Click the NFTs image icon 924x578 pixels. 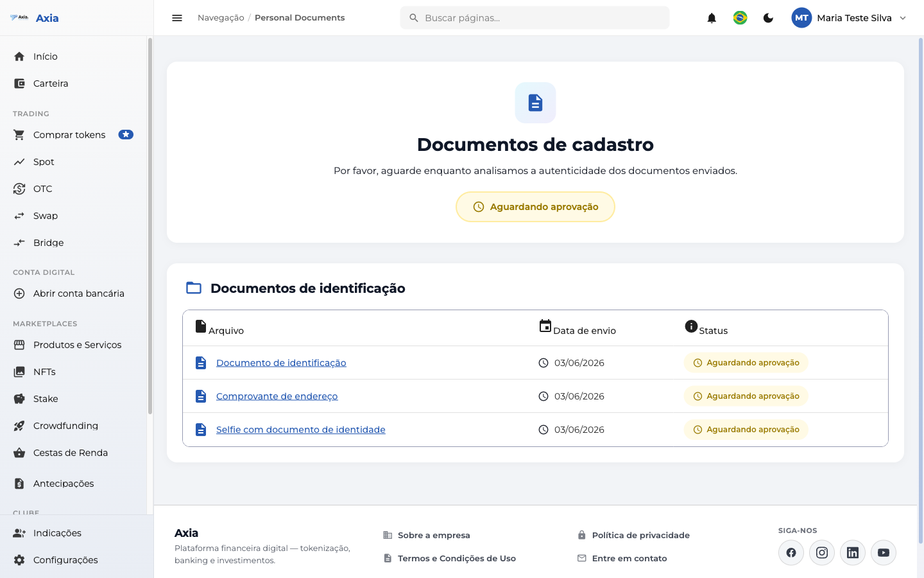pos(19,372)
